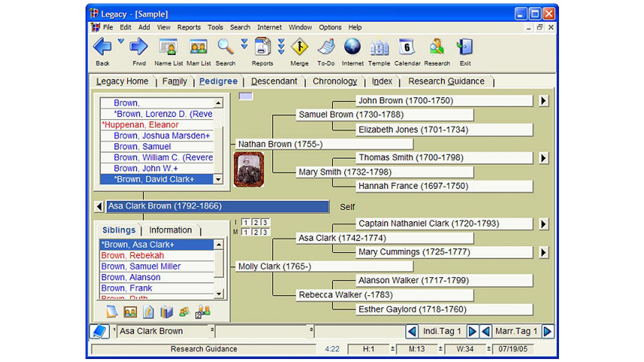Click left arrow beside Asa Clark Brown

click(99, 207)
